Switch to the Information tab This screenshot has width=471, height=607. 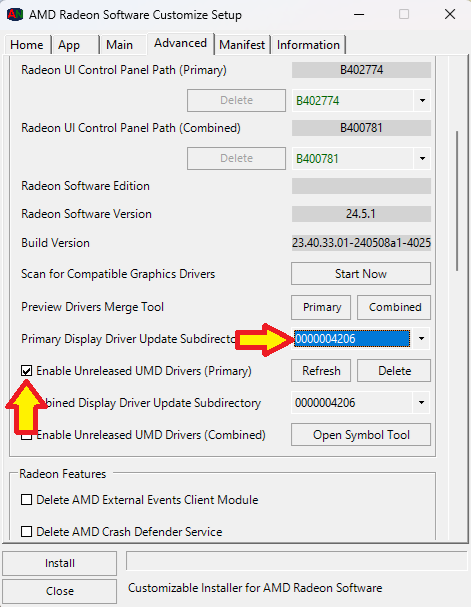click(x=308, y=45)
